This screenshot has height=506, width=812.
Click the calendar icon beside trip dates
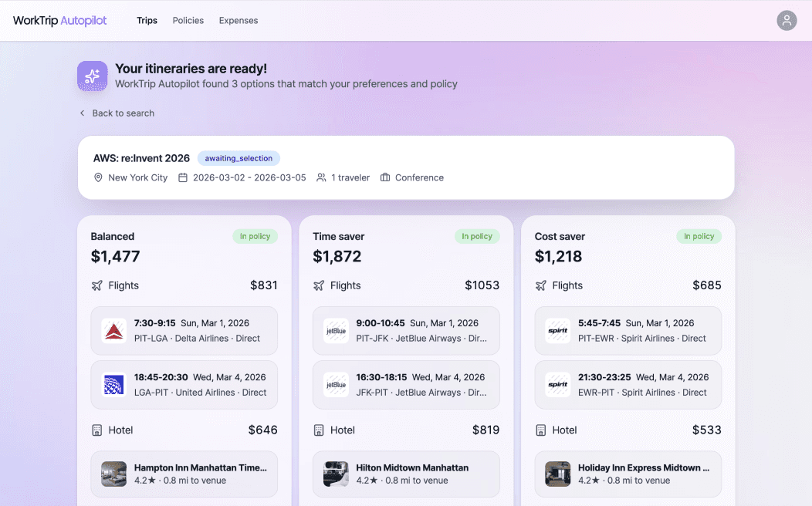(183, 177)
